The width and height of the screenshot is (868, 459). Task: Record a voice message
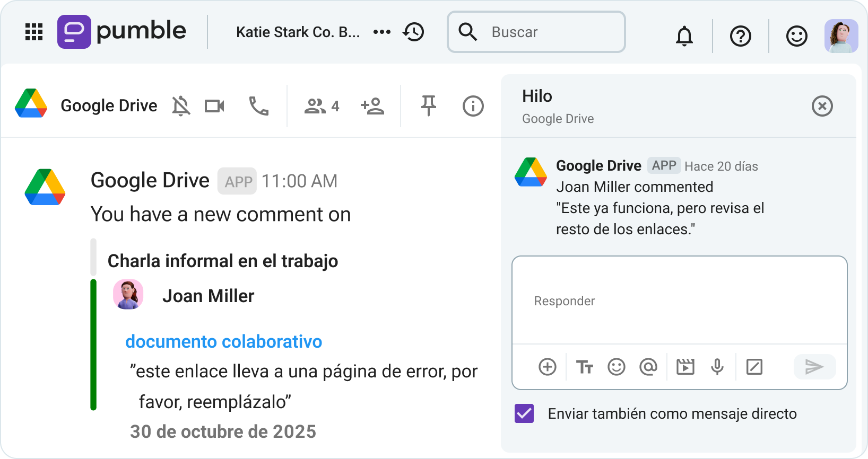pos(717,367)
